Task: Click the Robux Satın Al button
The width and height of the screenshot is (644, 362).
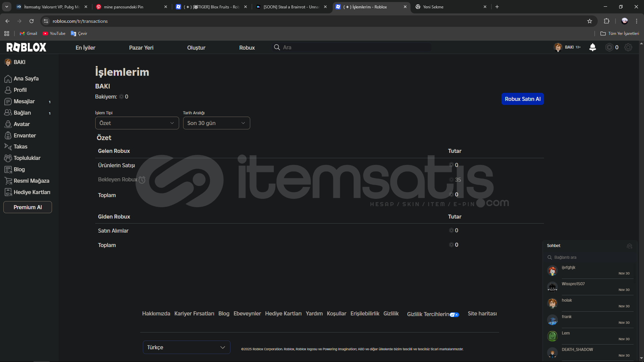Action: click(x=523, y=99)
